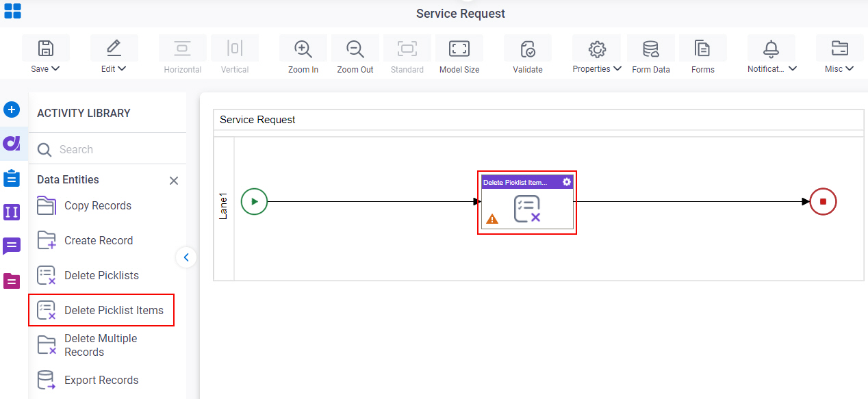
Task: Collapse the Activity Library panel chevron
Action: 186,257
